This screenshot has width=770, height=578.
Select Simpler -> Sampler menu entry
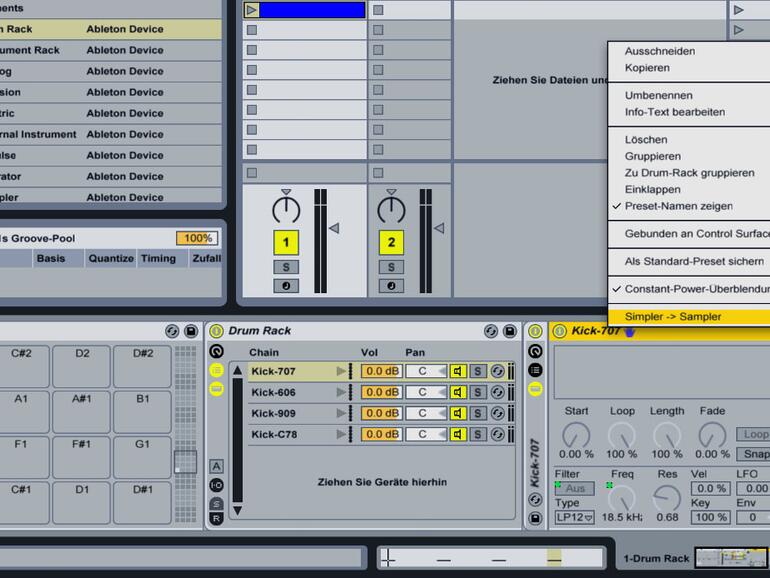click(x=673, y=317)
